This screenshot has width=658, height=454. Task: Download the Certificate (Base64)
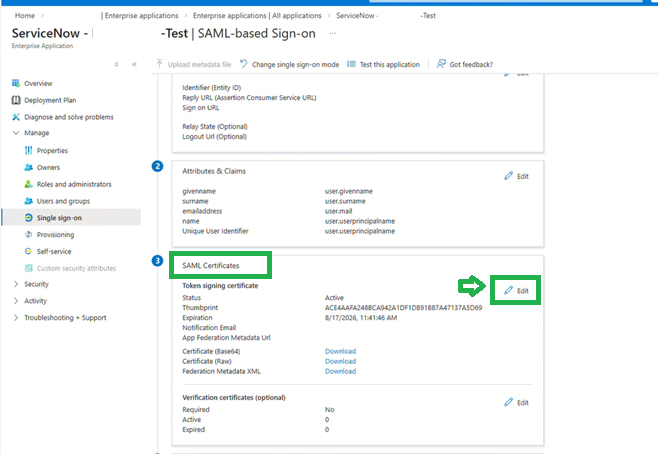point(340,351)
